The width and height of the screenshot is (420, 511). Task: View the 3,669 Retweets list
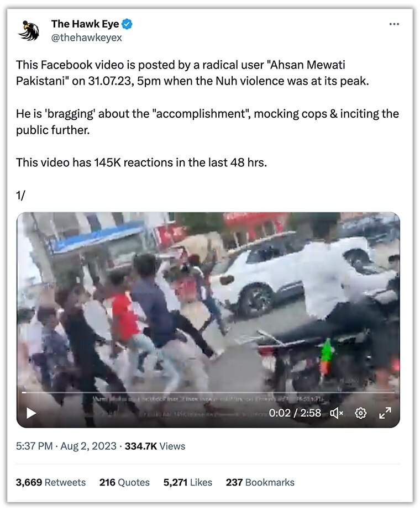point(51,482)
